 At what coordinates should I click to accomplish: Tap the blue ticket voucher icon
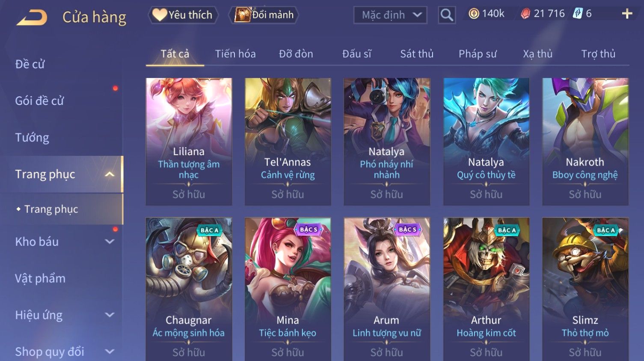click(578, 14)
